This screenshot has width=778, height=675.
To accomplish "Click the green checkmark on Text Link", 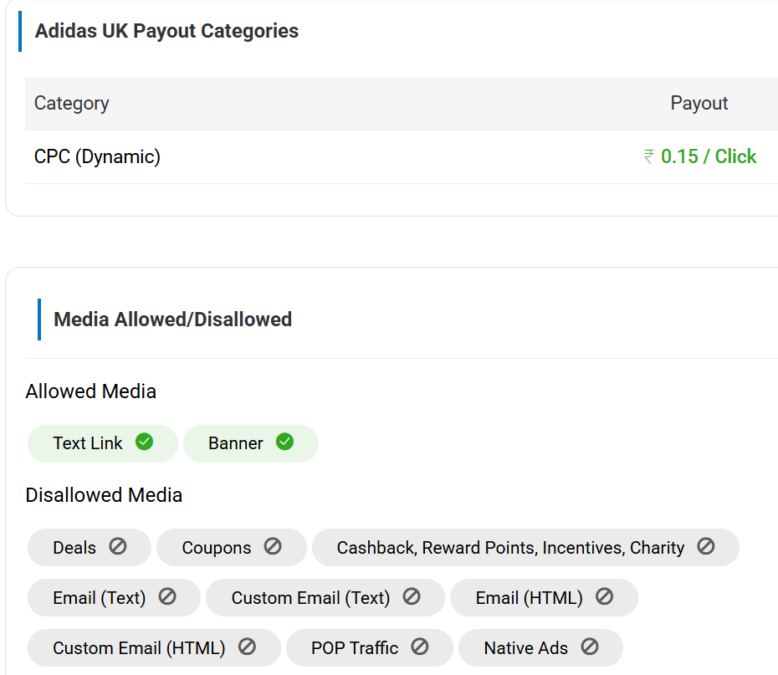I will coord(144,442).
